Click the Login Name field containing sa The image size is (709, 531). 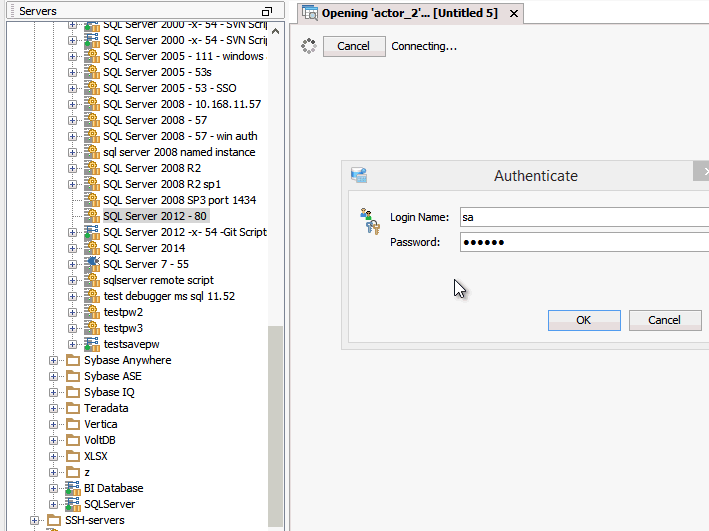click(x=584, y=217)
